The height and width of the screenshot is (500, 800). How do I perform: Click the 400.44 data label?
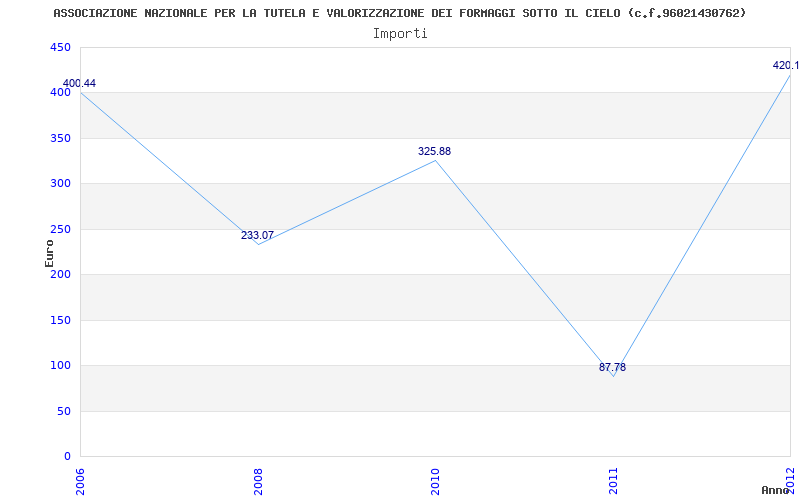click(79, 84)
